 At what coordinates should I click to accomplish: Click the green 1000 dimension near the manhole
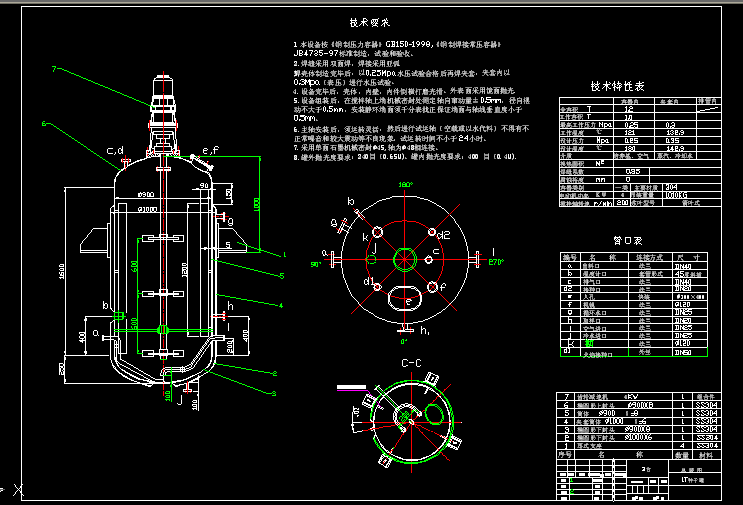pos(256,204)
